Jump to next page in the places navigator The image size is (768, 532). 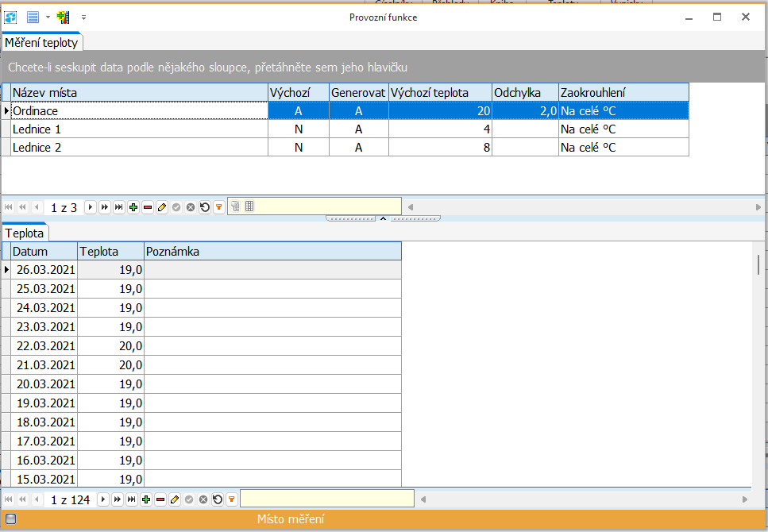[104, 207]
